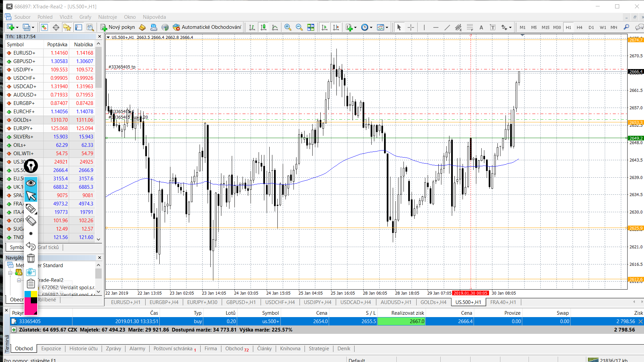
Task: Select the text label tool
Action: (x=493, y=27)
